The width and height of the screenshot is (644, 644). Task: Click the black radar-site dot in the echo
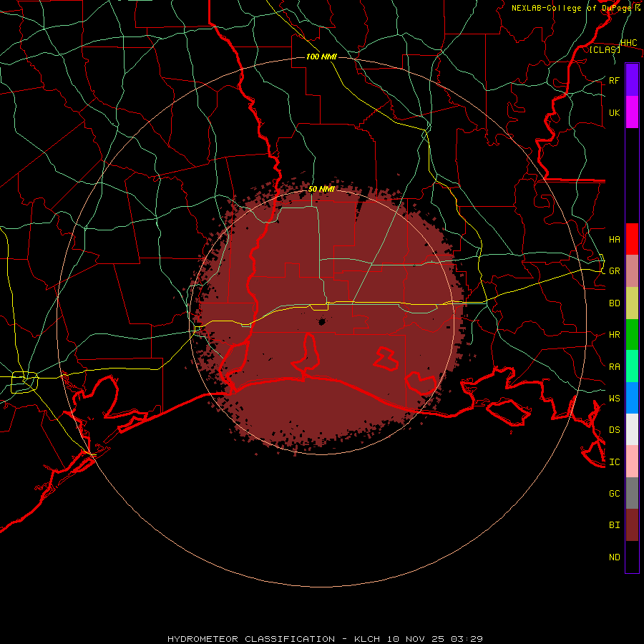(322, 321)
